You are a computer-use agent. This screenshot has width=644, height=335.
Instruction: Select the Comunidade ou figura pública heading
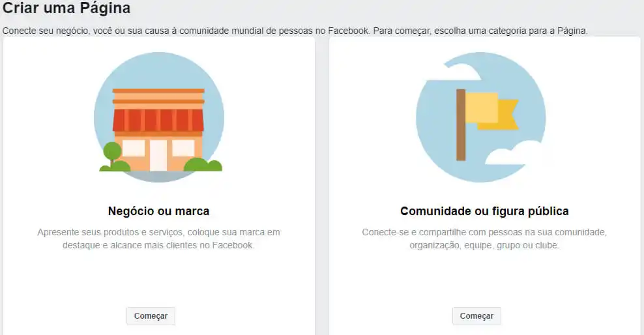484,211
